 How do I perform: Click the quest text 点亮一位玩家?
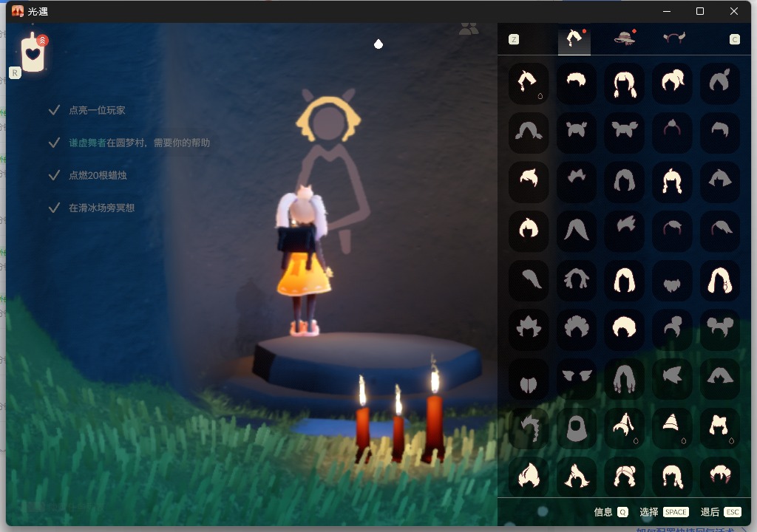click(97, 110)
